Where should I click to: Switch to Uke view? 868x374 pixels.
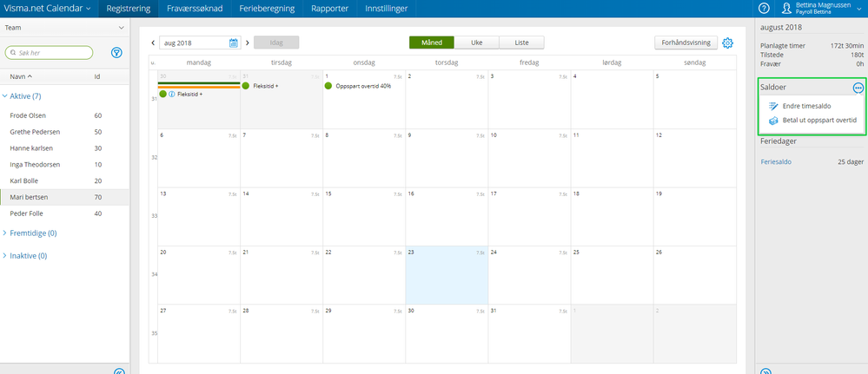(477, 43)
